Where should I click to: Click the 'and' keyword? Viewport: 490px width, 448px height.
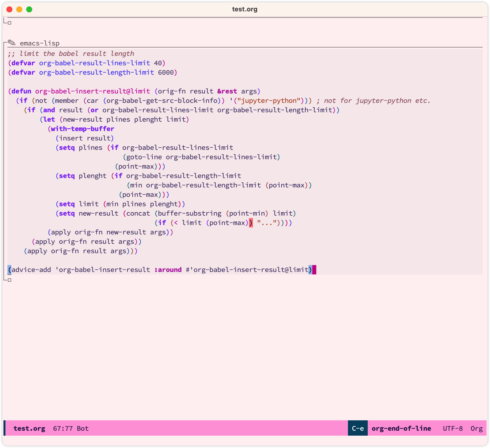pyautogui.click(x=49, y=110)
